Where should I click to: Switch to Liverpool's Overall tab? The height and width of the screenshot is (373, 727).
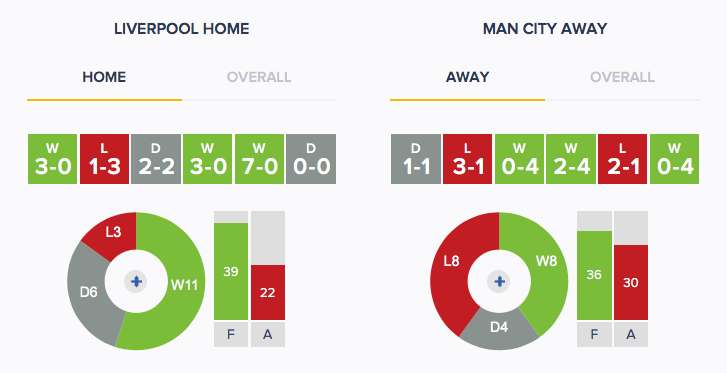(x=259, y=77)
